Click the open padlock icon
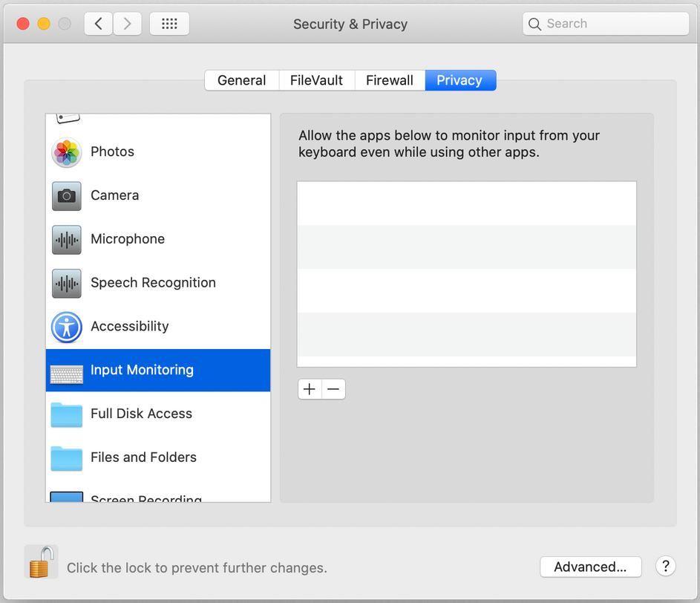The height and width of the screenshot is (603, 700). 41,561
